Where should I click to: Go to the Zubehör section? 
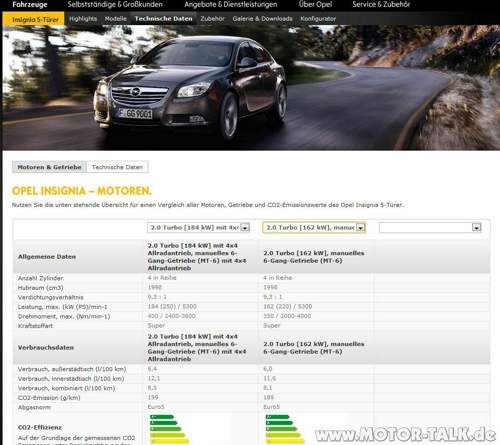212,19
